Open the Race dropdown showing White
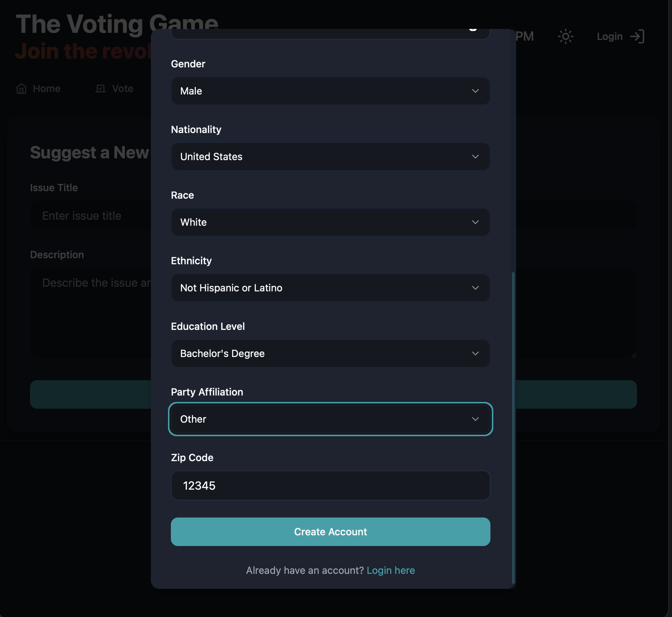 point(330,222)
